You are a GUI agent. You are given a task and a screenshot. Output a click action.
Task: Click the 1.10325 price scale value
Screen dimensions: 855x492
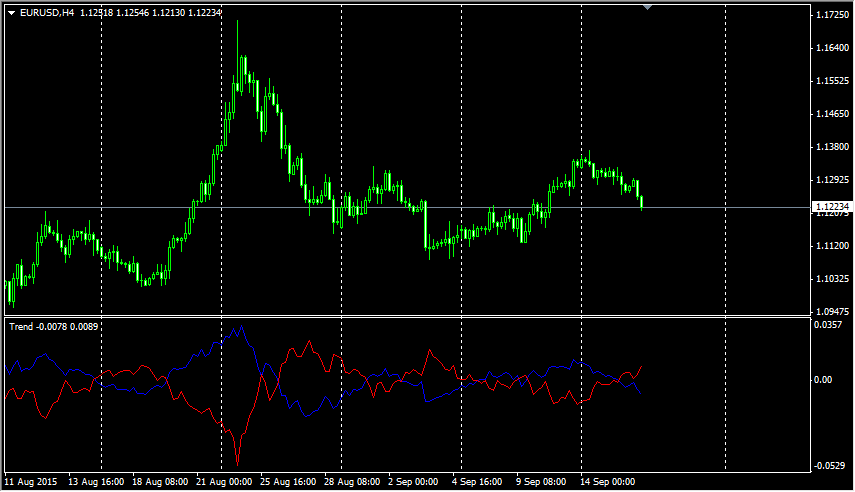[x=832, y=279]
